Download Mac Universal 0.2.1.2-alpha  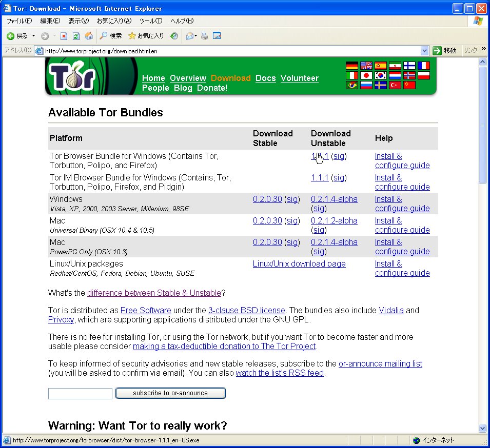point(334,221)
